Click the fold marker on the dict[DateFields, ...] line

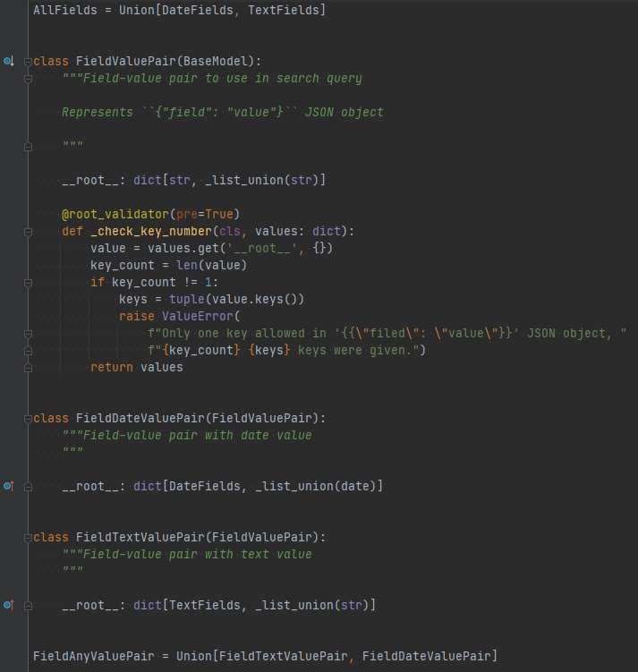pos(29,487)
